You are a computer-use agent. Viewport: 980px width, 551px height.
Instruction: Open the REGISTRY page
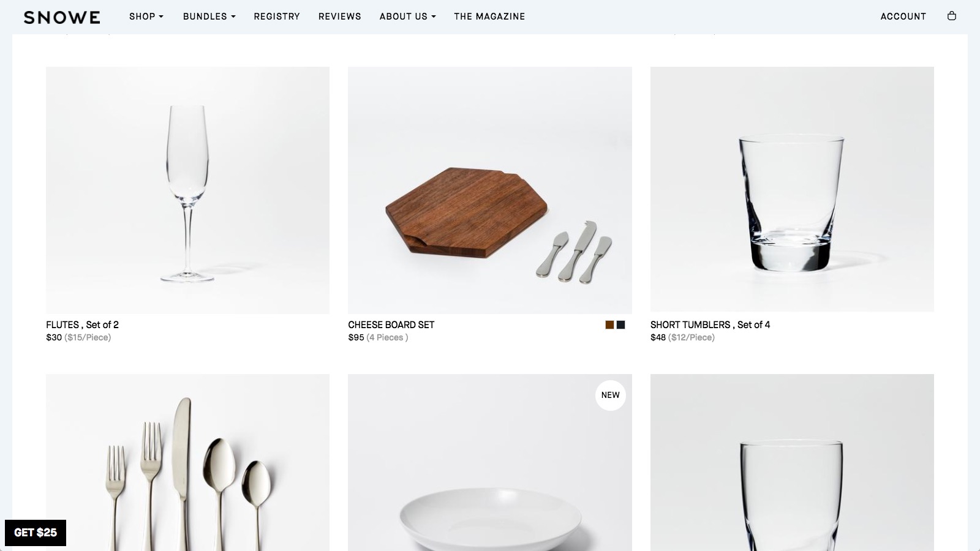(277, 17)
